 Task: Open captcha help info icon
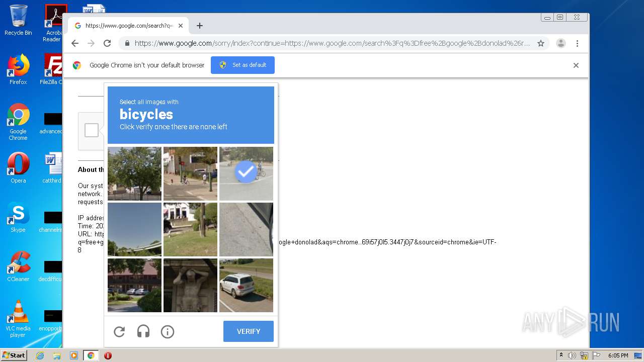click(168, 331)
